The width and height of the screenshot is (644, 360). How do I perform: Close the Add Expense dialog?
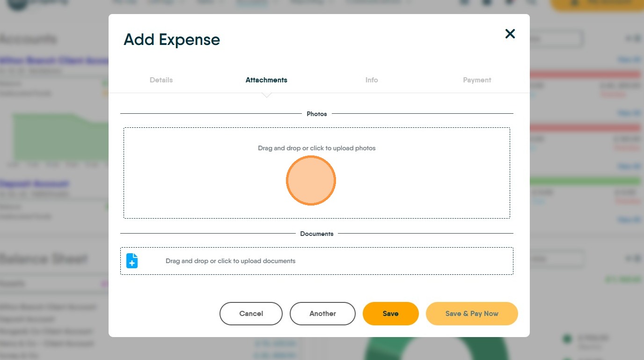pyautogui.click(x=510, y=34)
